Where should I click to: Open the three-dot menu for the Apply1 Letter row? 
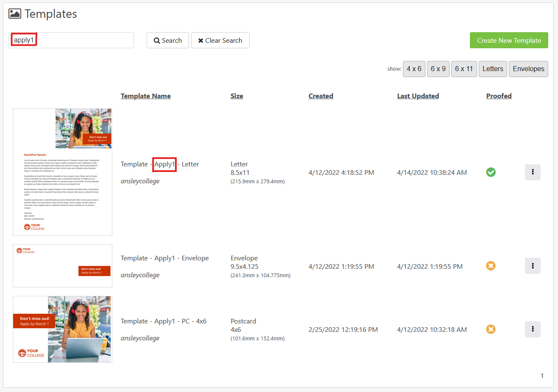point(533,172)
